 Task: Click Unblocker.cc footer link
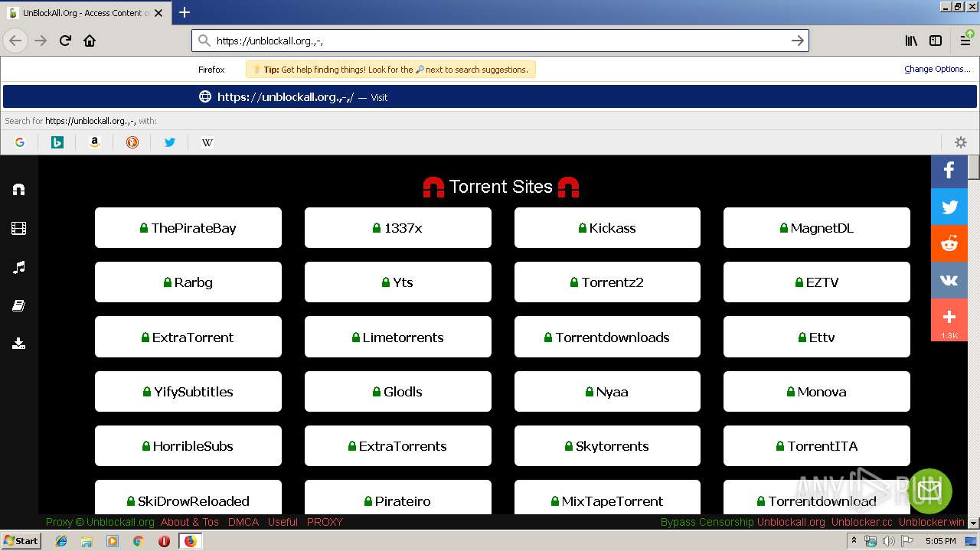pyautogui.click(x=862, y=522)
